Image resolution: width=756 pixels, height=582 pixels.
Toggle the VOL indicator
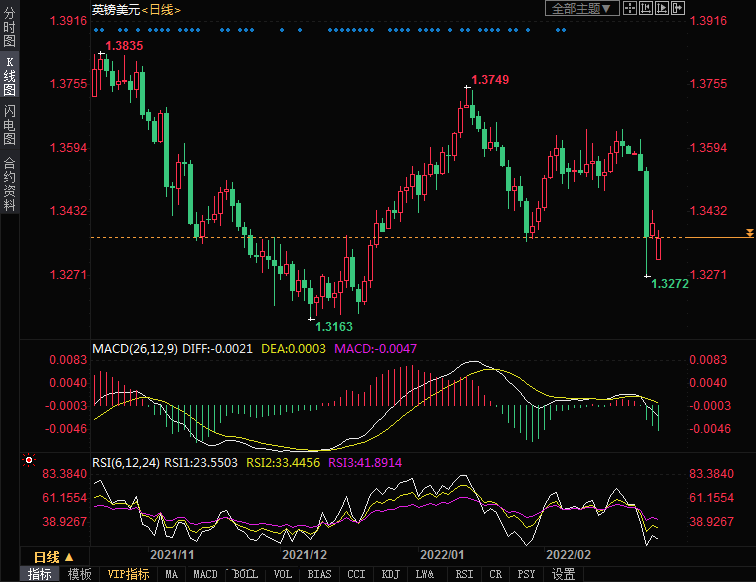283,574
